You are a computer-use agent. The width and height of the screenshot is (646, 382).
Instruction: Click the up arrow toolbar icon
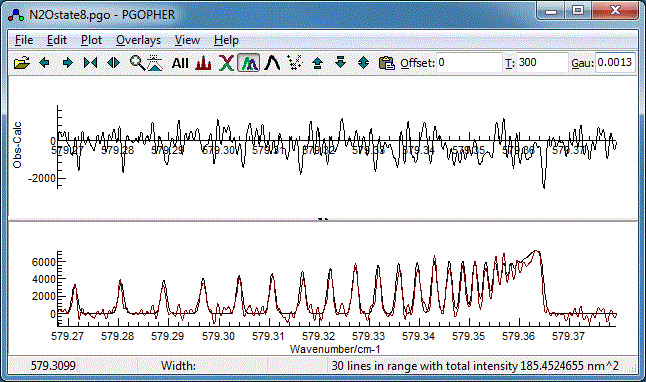(317, 63)
